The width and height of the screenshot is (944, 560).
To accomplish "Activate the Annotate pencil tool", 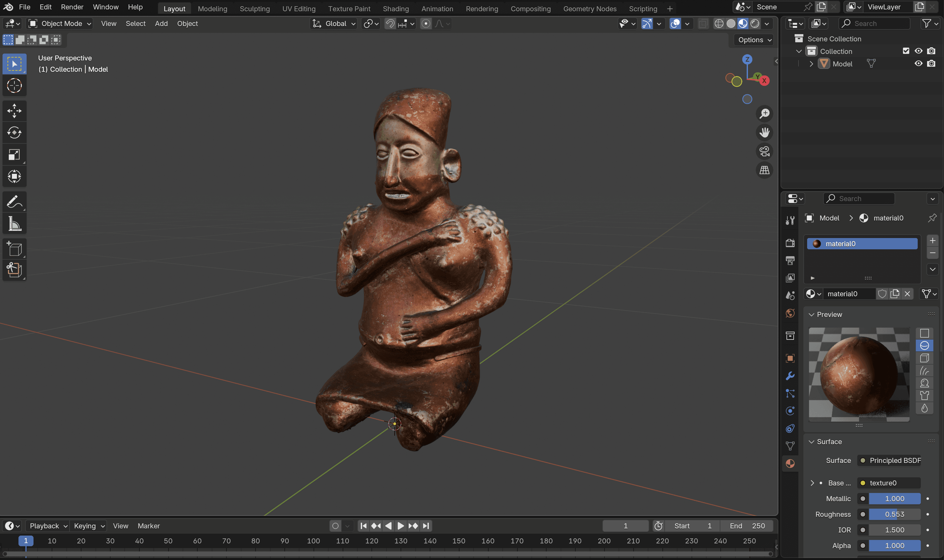I will (x=14, y=202).
